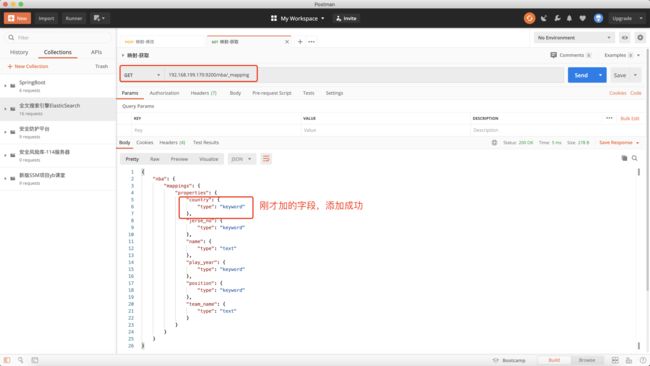Open the No Environment dropdown
Image resolution: width=650 pixels, height=366 pixels.
(x=574, y=38)
